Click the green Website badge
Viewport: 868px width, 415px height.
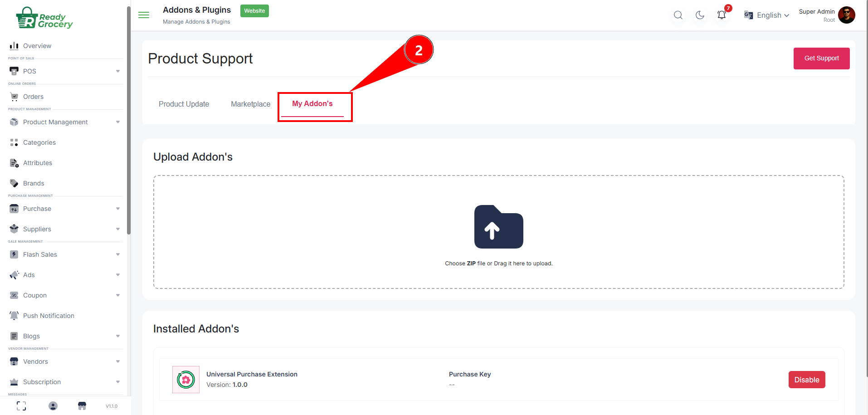(254, 11)
